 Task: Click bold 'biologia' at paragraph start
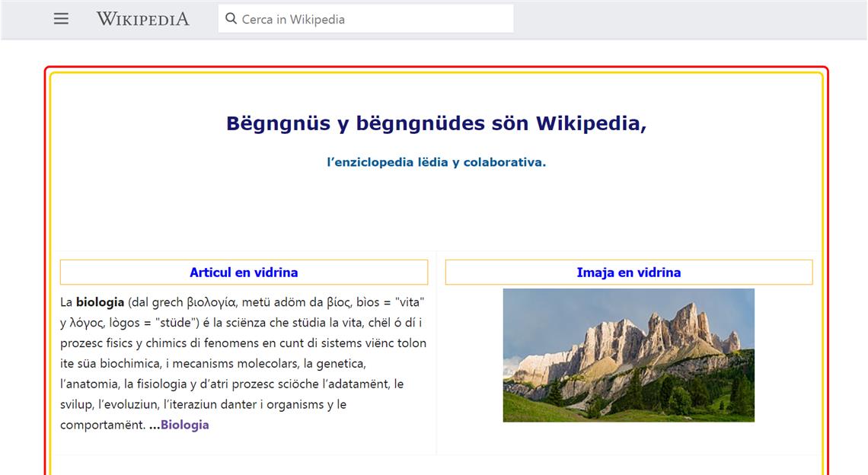100,302
